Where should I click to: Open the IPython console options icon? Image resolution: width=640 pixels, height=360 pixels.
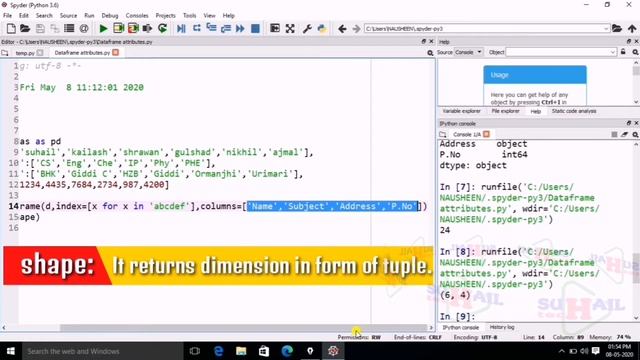coord(636,134)
